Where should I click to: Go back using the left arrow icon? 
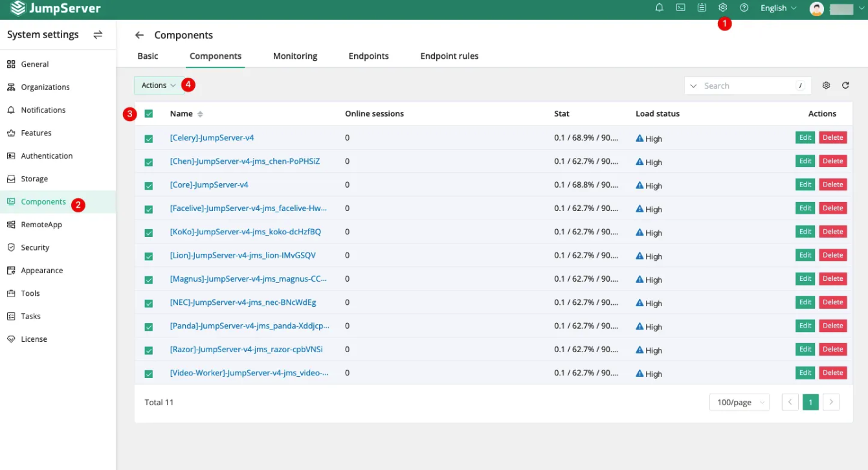click(x=139, y=35)
